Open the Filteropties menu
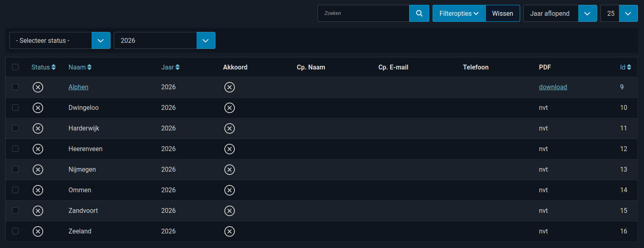Image resolution: width=644 pixels, height=248 pixels. pos(459,13)
